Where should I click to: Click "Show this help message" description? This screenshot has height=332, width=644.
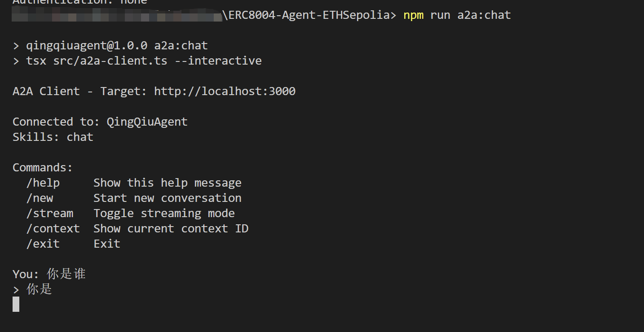(167, 183)
